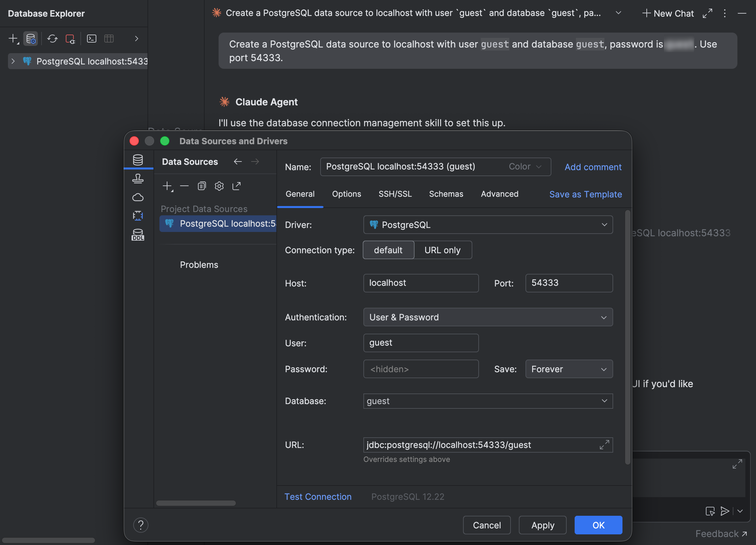Switch to the Advanced tab
The image size is (756, 545).
pos(499,194)
